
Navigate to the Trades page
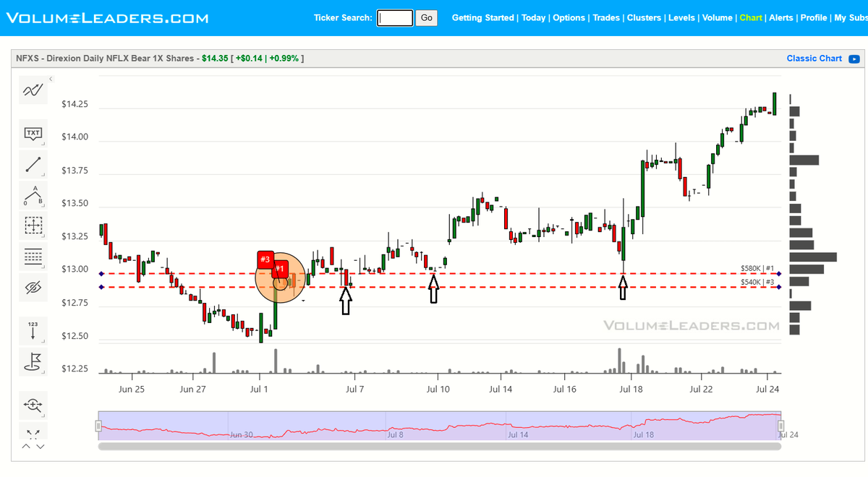[x=606, y=17]
